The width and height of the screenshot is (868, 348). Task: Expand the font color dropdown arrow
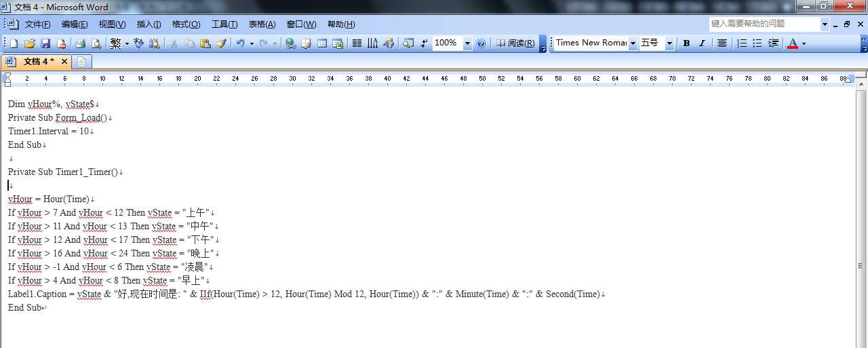click(804, 43)
